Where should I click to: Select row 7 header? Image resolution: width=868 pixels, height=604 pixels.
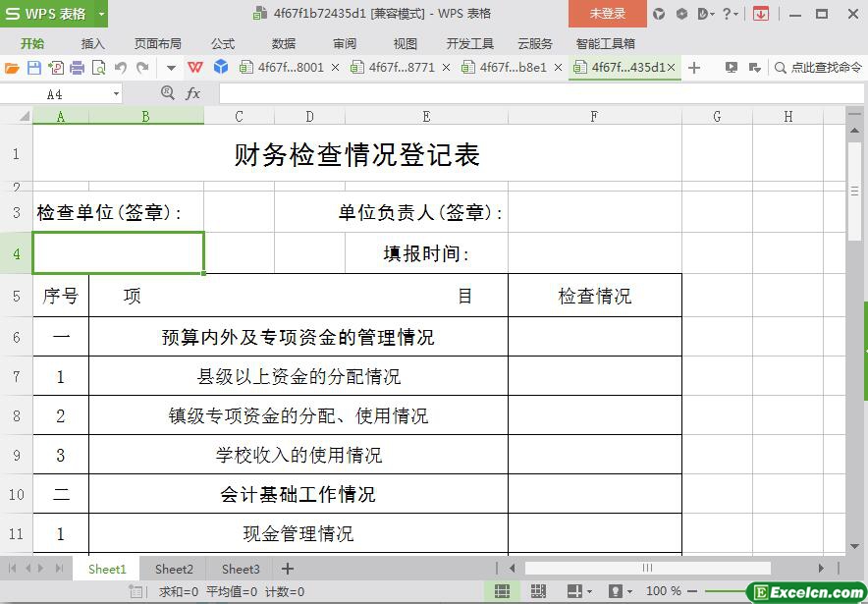tap(16, 376)
